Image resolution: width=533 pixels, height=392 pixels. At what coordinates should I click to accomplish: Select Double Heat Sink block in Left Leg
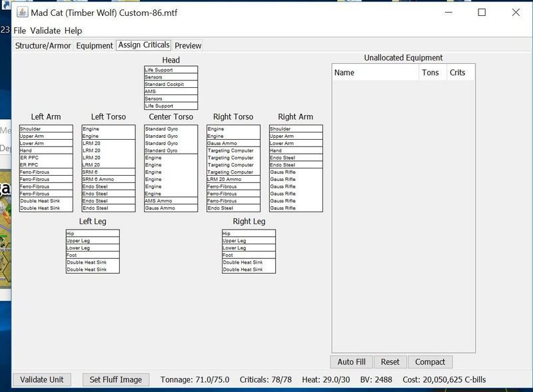point(93,266)
